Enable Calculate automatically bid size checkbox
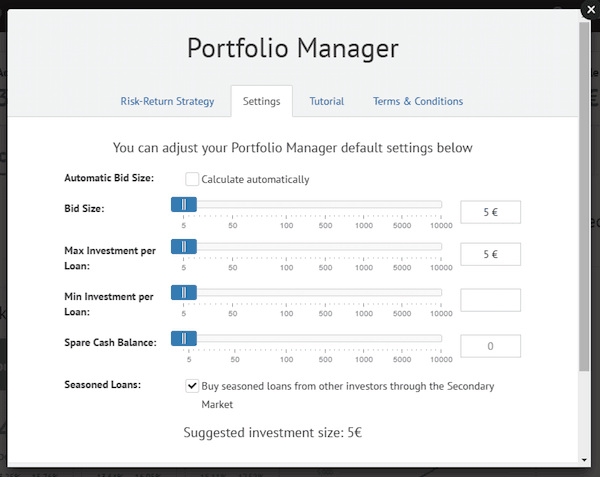Screen dimensions: 600x477 coord(192,179)
